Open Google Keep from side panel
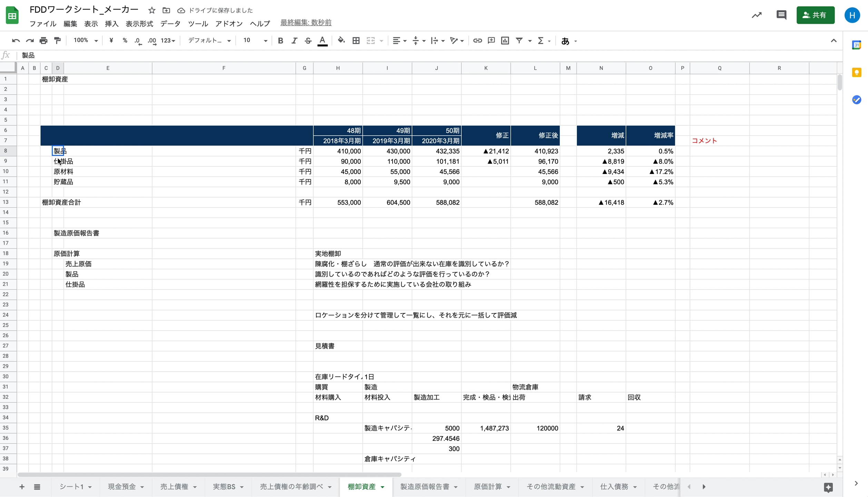 [x=856, y=72]
